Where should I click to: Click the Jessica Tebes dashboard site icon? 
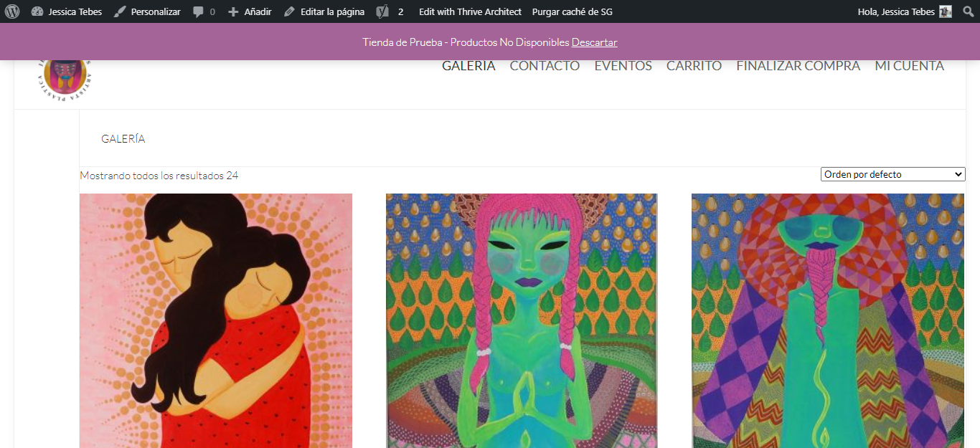click(37, 11)
